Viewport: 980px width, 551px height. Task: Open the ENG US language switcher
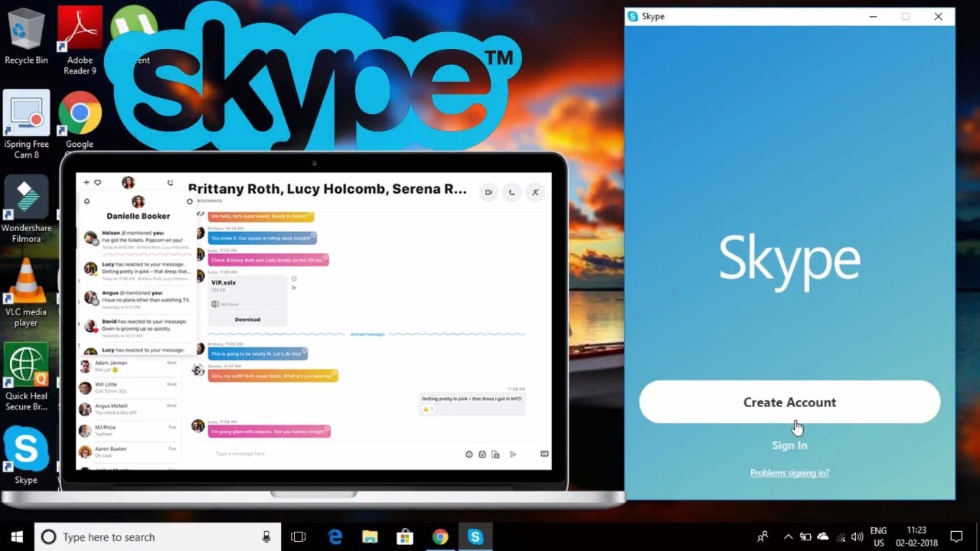[879, 536]
